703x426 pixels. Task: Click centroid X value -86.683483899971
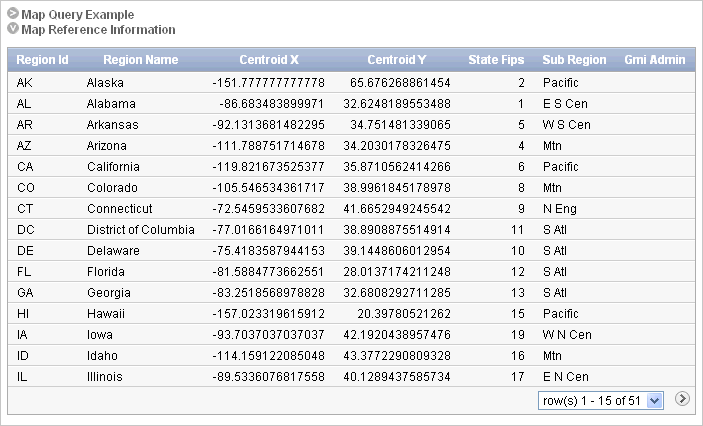click(272, 104)
